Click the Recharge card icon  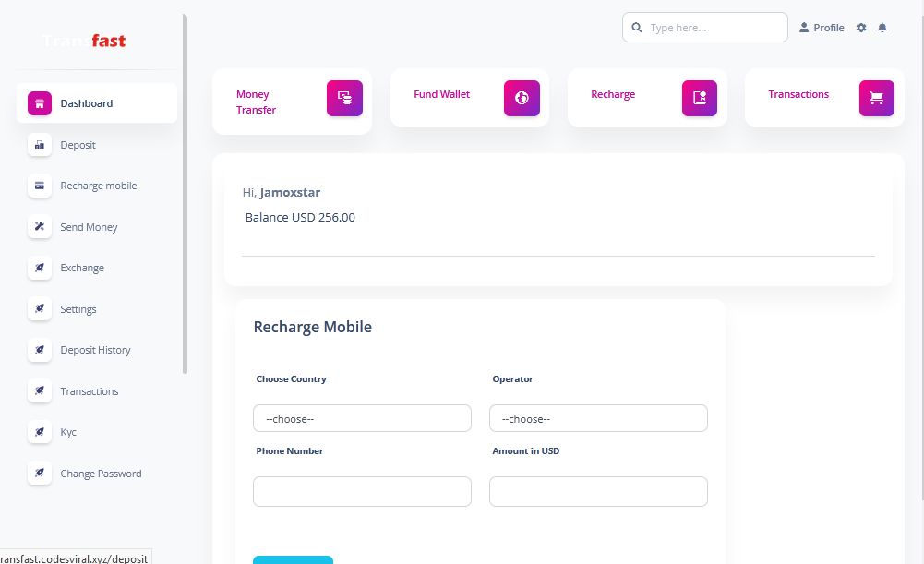coord(699,99)
